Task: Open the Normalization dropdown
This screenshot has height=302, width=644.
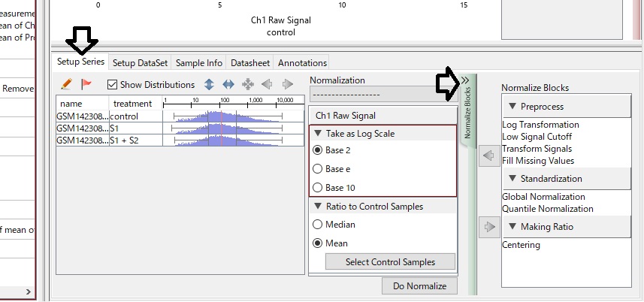Action: coord(381,94)
